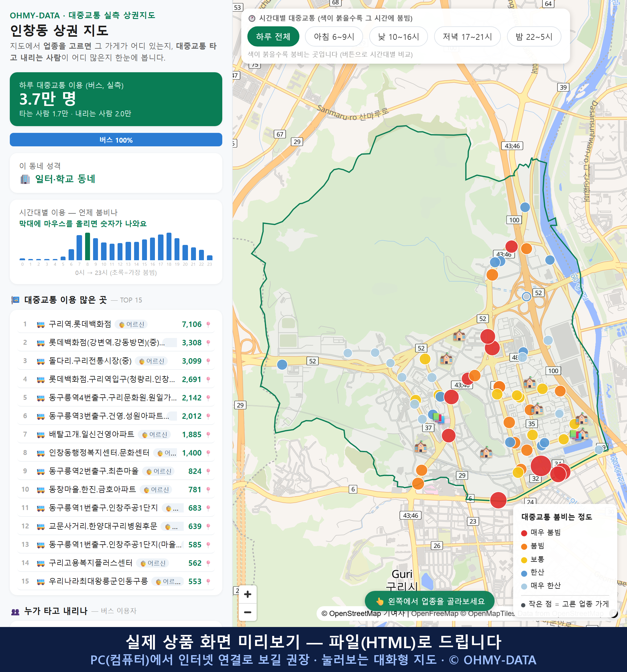627x672 pixels.
Task: Click pin icon for 동구릉역4번출구 row
Action: (208, 398)
